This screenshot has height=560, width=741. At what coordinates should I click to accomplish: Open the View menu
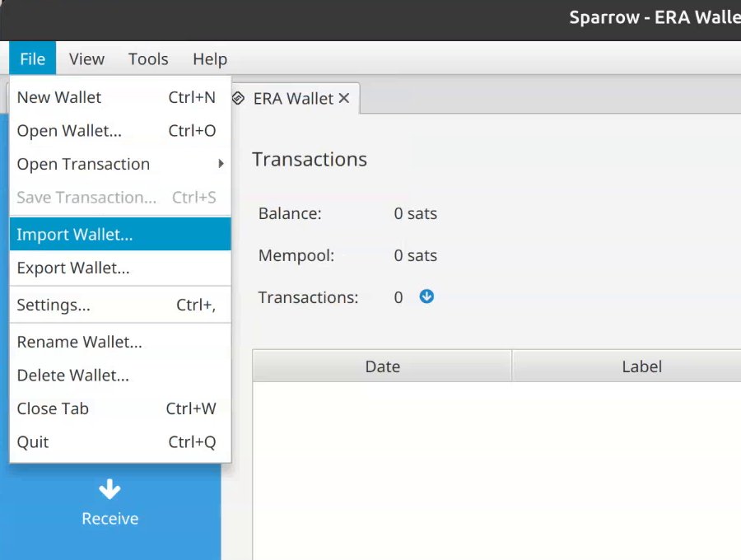click(x=86, y=58)
